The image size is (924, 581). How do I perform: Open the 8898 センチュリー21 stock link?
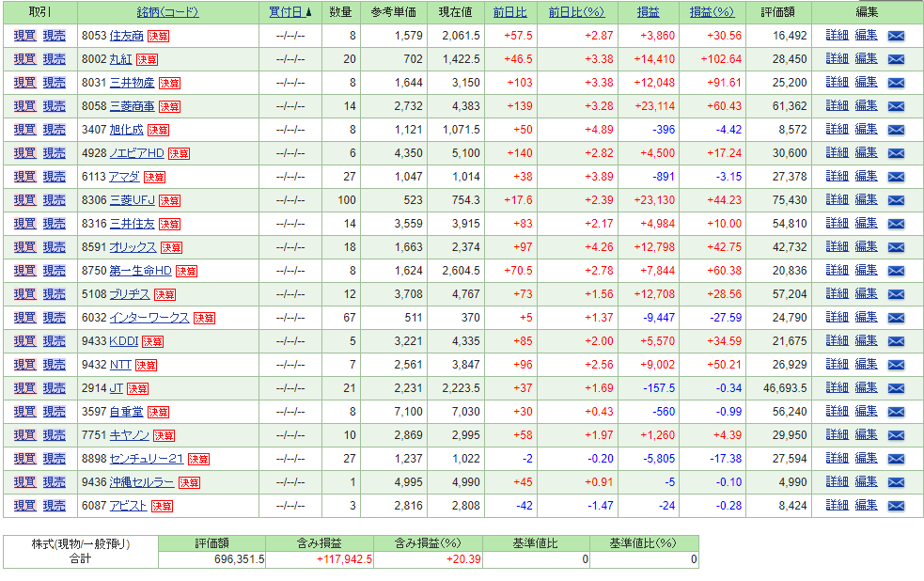click(147, 459)
